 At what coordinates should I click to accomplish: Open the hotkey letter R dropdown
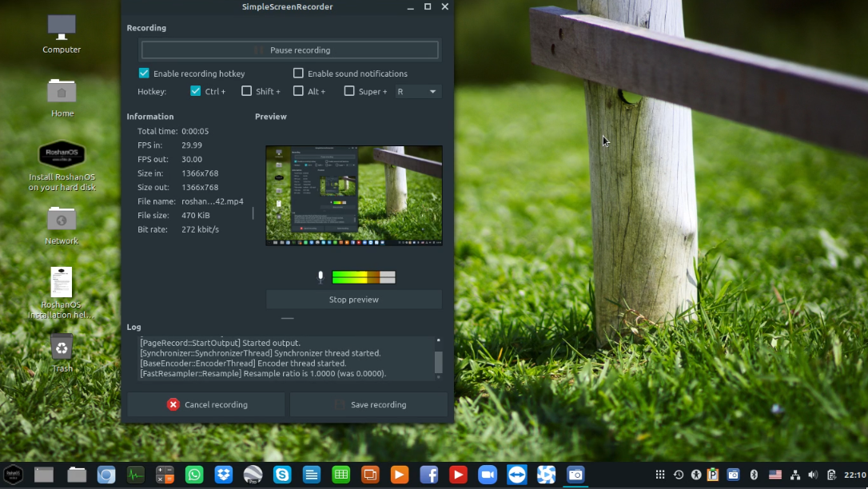tap(417, 92)
